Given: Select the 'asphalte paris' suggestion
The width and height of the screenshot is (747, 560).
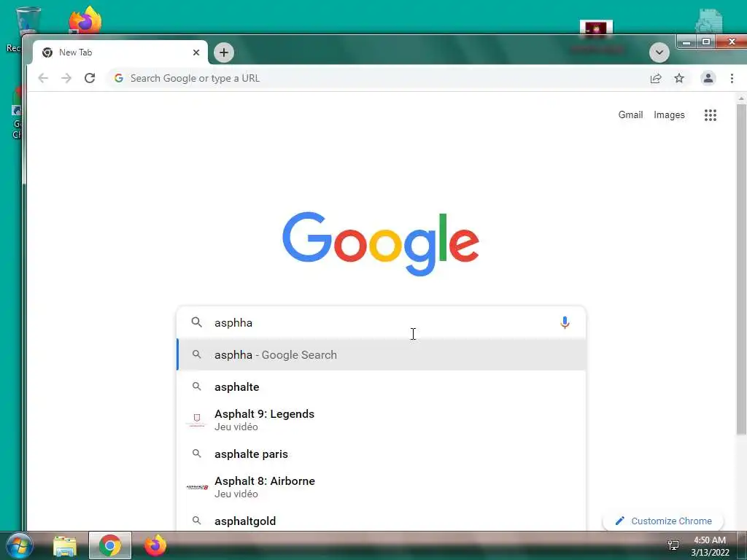Looking at the screenshot, I should click(x=381, y=454).
